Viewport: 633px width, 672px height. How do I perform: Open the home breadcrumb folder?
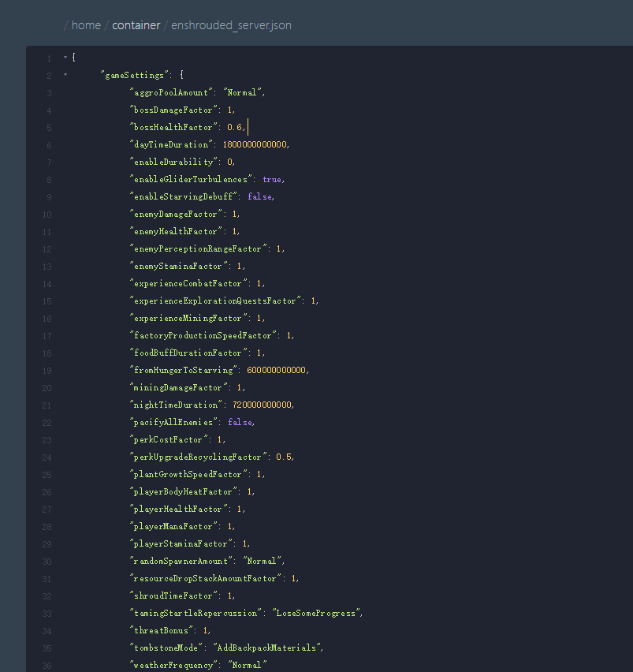click(x=86, y=25)
